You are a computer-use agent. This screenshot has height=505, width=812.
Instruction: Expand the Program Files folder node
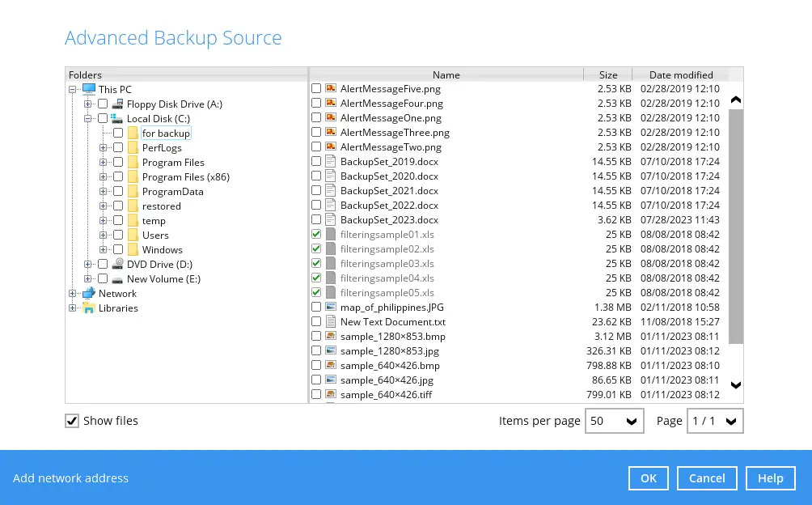pos(104,163)
